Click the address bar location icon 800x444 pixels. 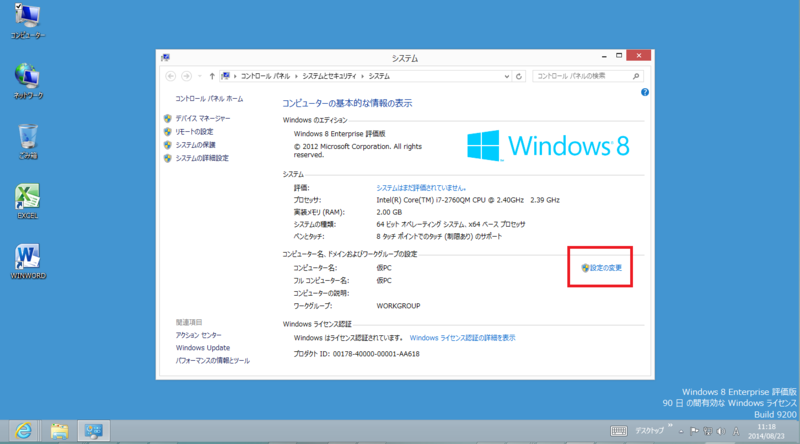(x=226, y=76)
